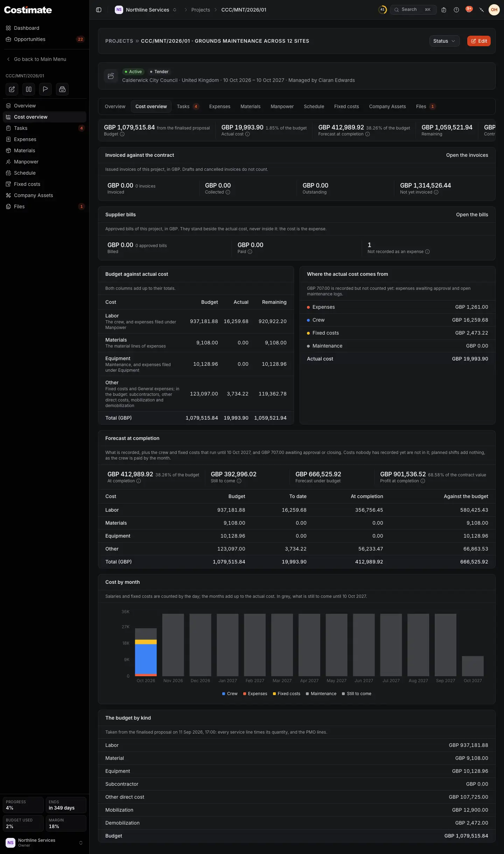
Task: Open help question mark icon
Action: (x=456, y=10)
